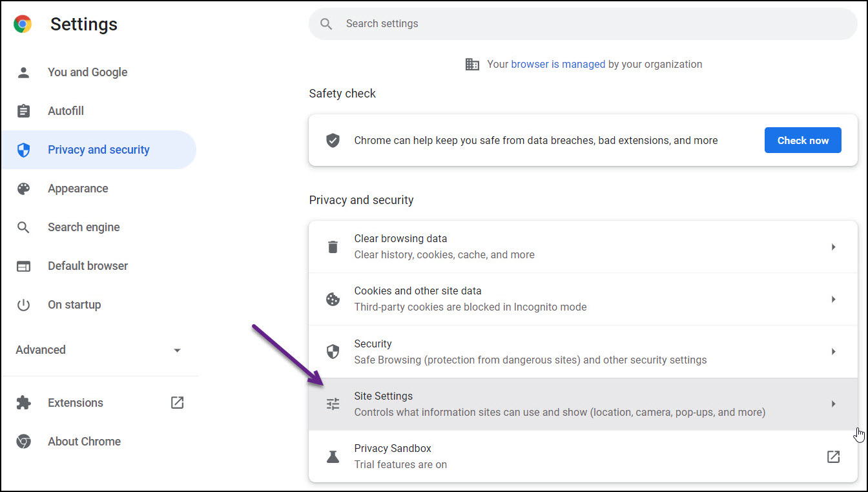Select You and Google in sidebar
The image size is (868, 492).
[x=88, y=72]
